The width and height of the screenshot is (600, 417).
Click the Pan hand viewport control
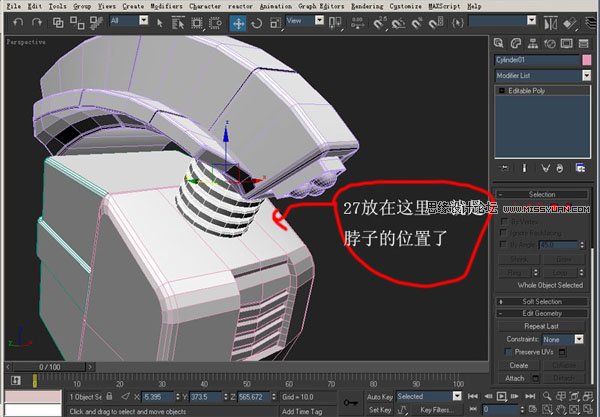tap(561, 409)
